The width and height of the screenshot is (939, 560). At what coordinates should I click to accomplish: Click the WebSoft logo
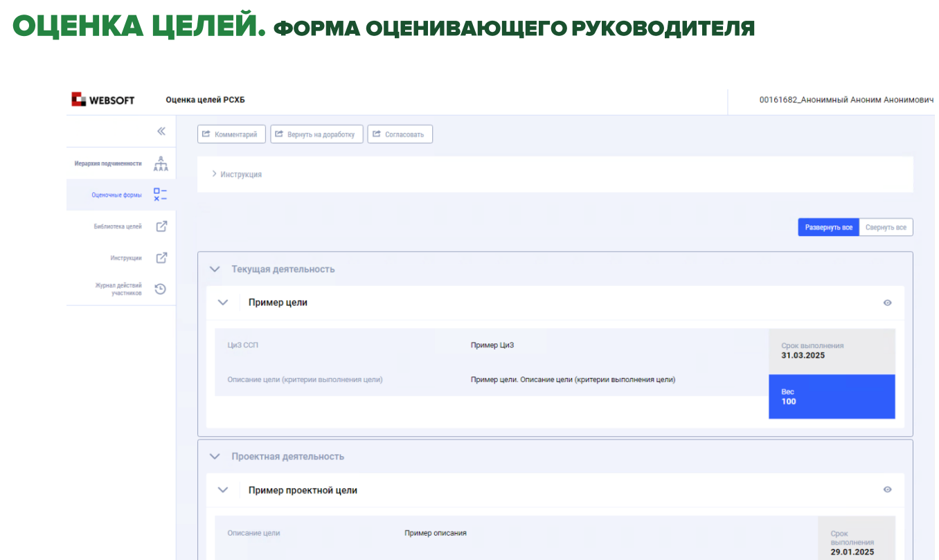point(102,100)
